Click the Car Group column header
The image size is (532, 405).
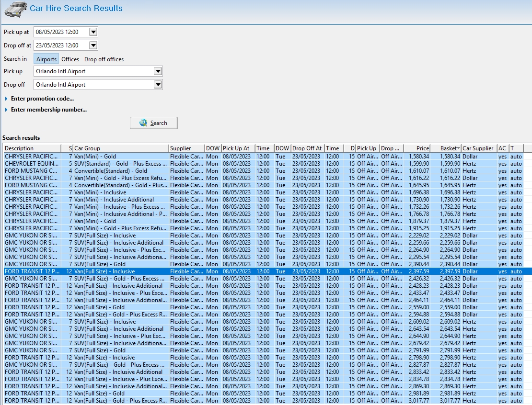click(x=120, y=148)
